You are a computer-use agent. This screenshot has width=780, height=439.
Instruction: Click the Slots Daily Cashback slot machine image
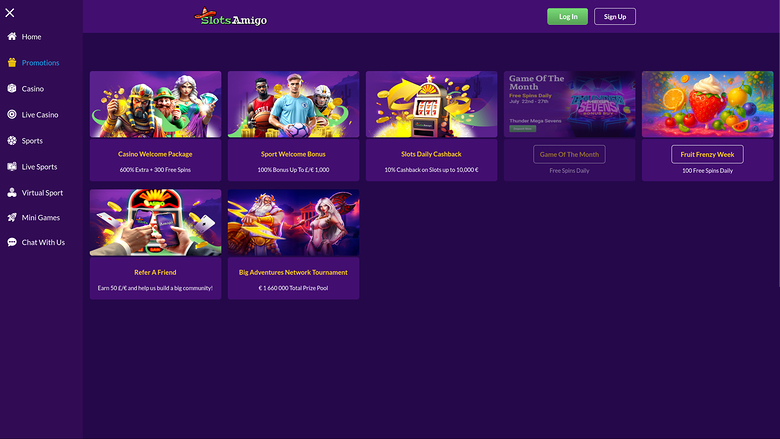(431, 104)
